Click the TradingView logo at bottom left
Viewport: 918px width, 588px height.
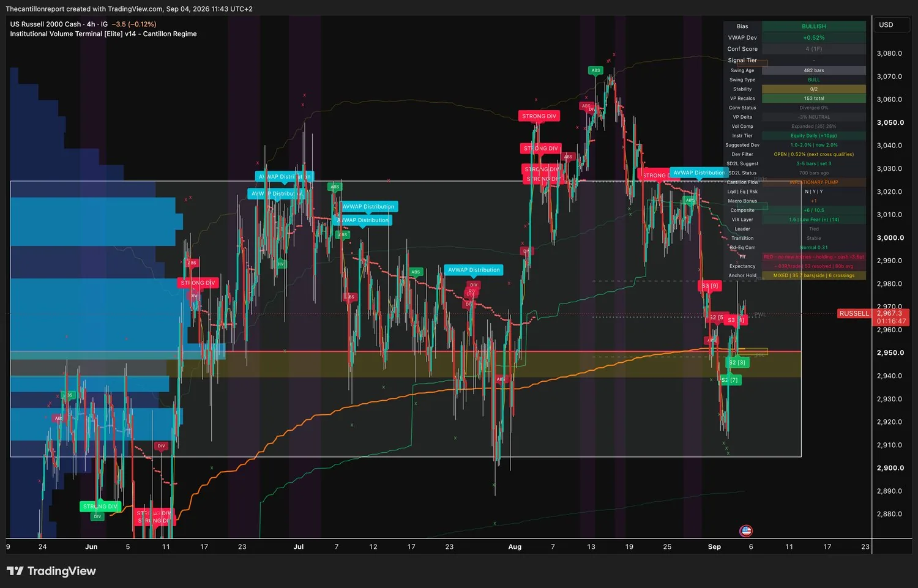coord(51,571)
